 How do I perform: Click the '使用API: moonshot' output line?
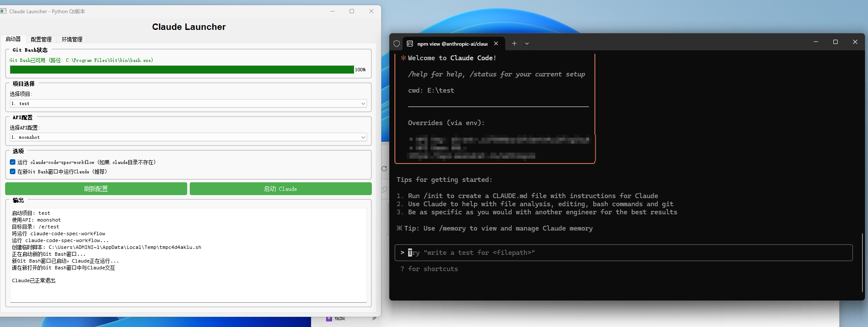coord(36,220)
